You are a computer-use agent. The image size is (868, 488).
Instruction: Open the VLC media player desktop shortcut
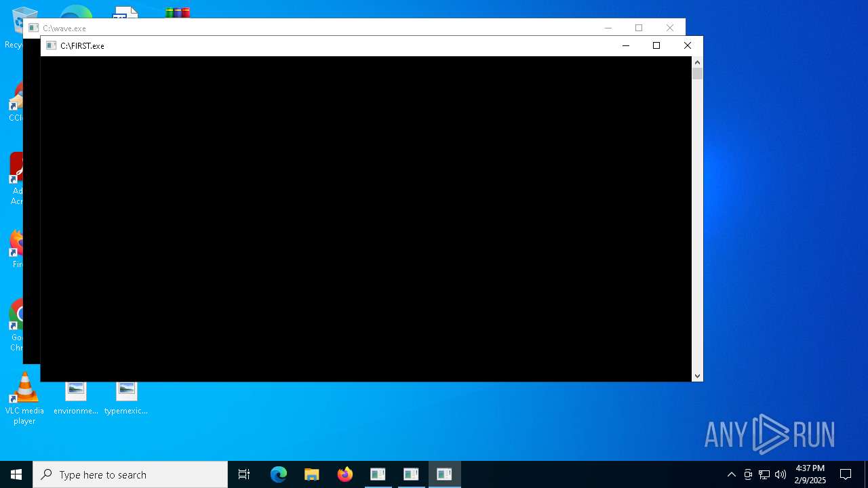coord(24,399)
